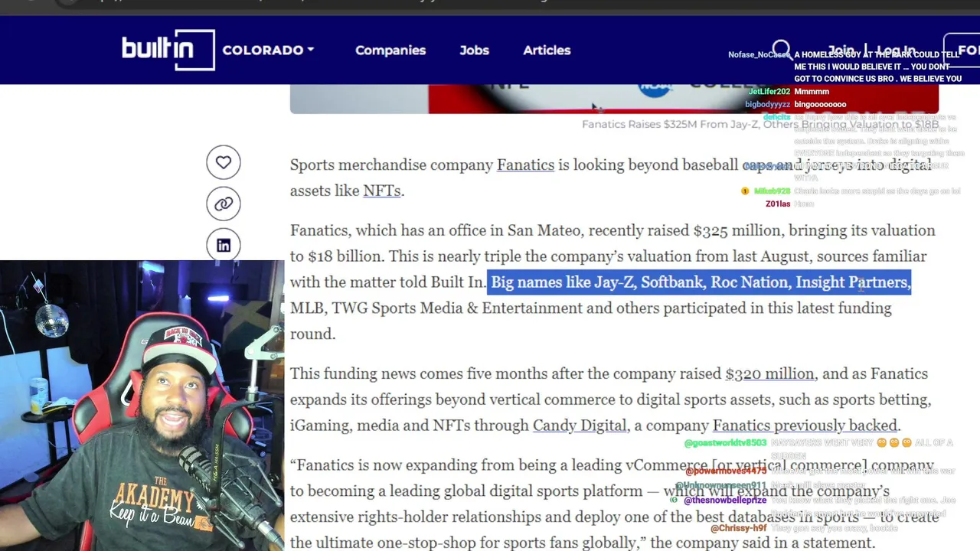Go to the Jobs page
Viewport: 980px width, 551px height.
coord(474,50)
